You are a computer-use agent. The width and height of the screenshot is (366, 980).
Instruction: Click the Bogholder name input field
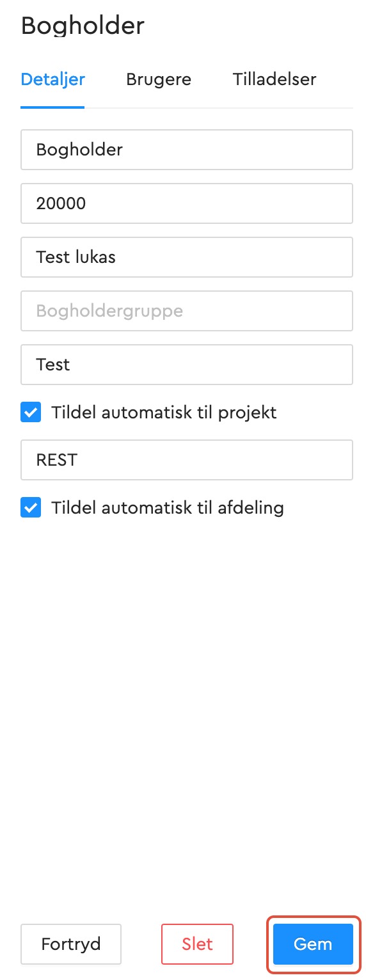pyautogui.click(x=187, y=150)
